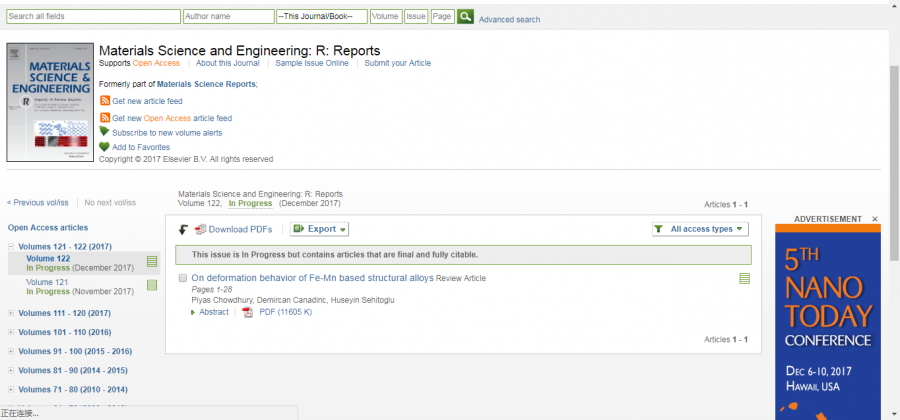The width and height of the screenshot is (900, 420).
Task: Open the All access types filter
Action: [x=700, y=229]
